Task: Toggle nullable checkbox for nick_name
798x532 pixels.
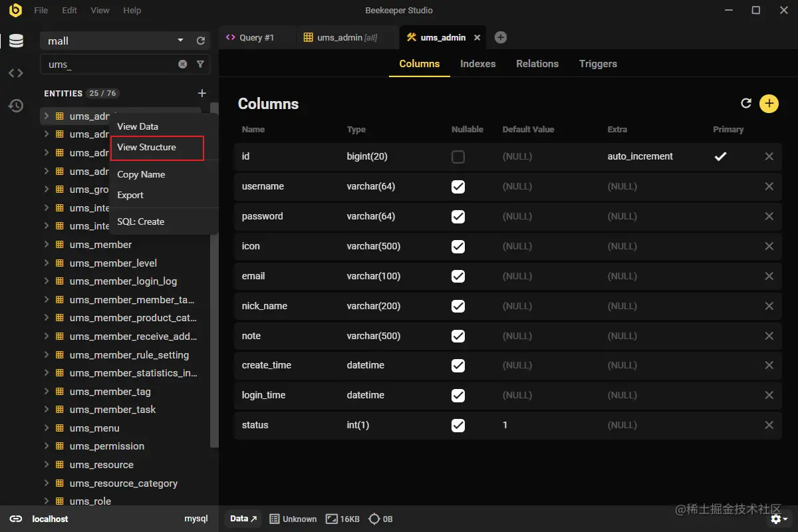Action: tap(458, 307)
